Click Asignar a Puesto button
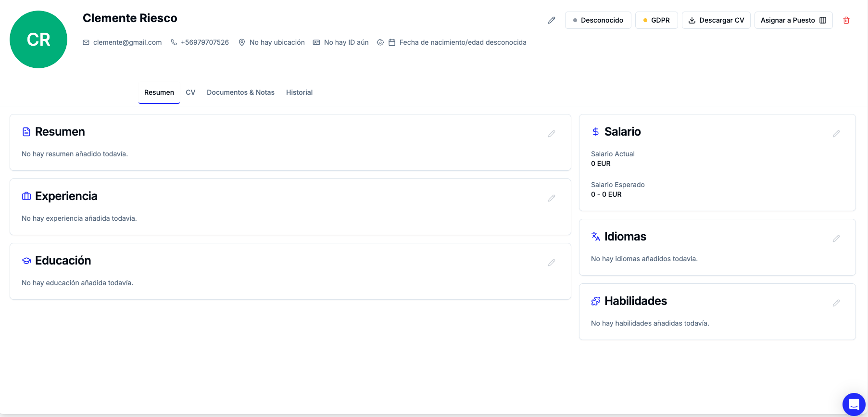Image resolution: width=868 pixels, height=417 pixels. pos(793,20)
